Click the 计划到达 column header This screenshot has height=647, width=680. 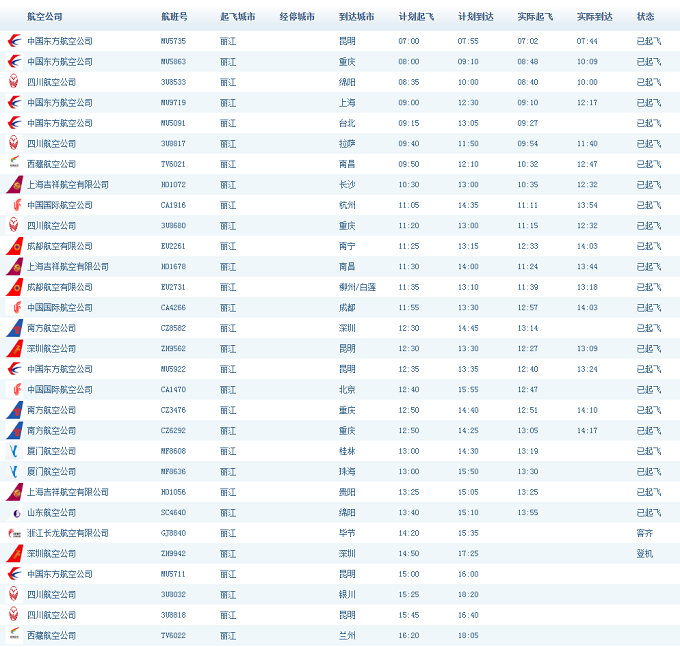click(x=476, y=17)
